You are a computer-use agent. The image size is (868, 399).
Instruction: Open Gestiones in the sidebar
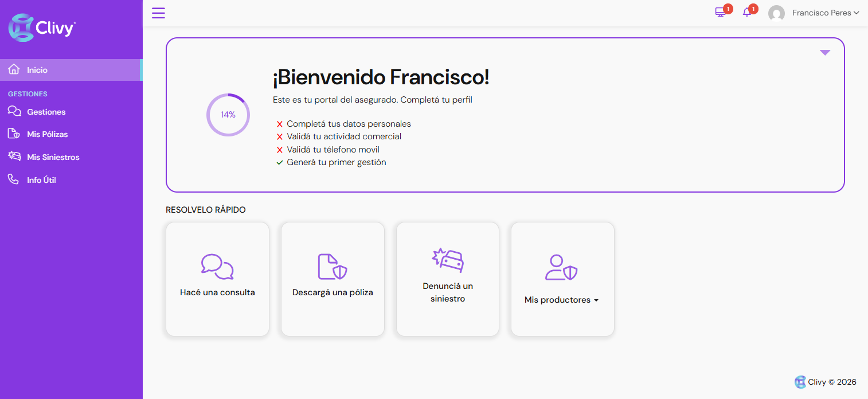click(46, 112)
